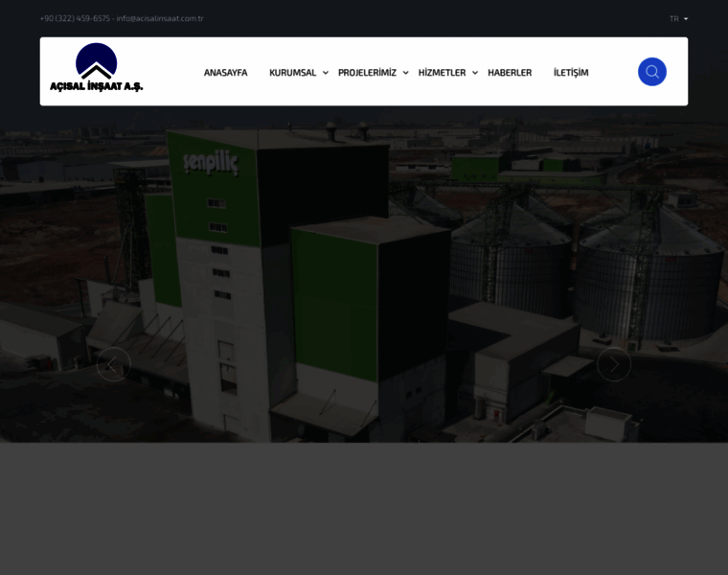Open the ANASAYFA menu item
Image resolution: width=728 pixels, height=575 pixels.
click(x=226, y=73)
